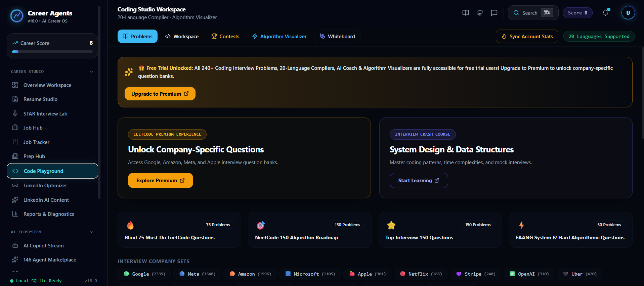Click the sparkle icon in Free Trial banner
Image resolution: width=644 pixels, height=286 pixels.
(129, 72)
